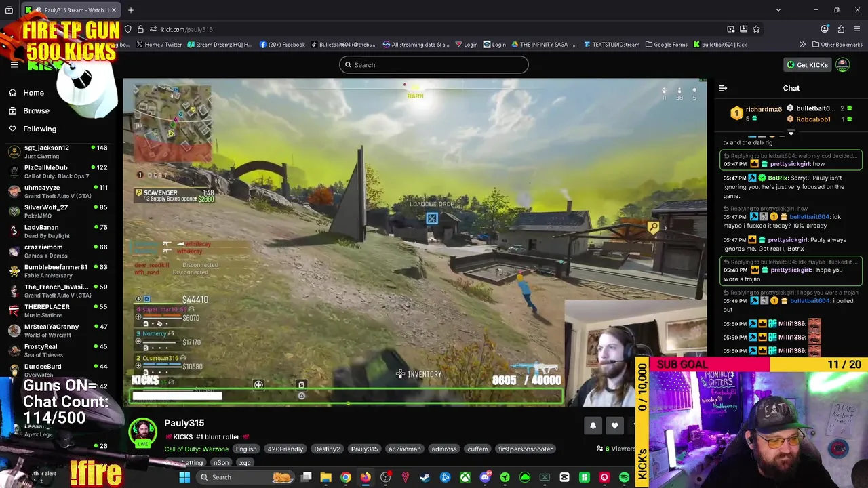Screen dimensions: 868x488
Task: Open THE INFINITY SAGA bookmark
Action: tap(545, 45)
